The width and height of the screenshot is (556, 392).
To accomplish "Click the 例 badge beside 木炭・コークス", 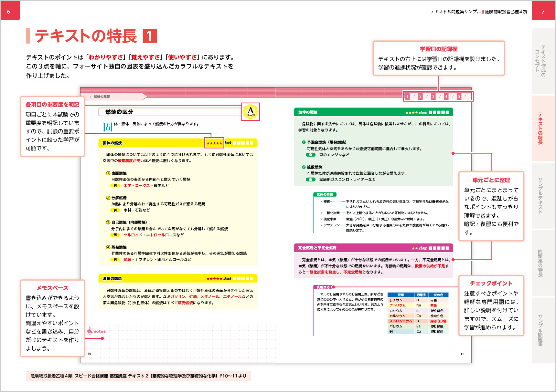I will [115, 186].
